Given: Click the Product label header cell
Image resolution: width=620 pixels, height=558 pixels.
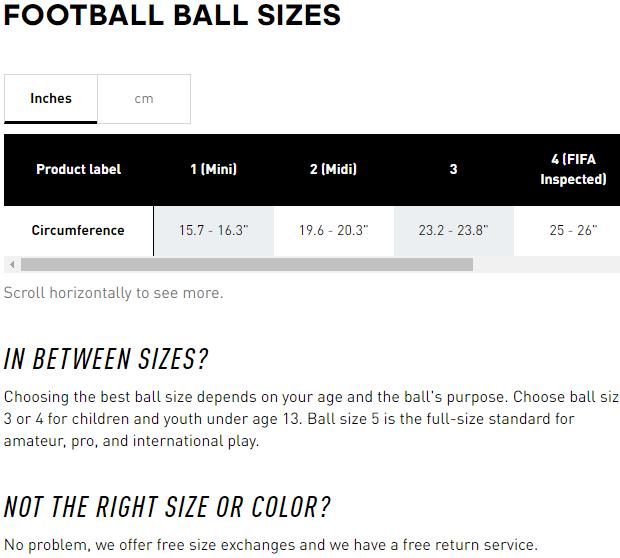Looking at the screenshot, I should (78, 169).
